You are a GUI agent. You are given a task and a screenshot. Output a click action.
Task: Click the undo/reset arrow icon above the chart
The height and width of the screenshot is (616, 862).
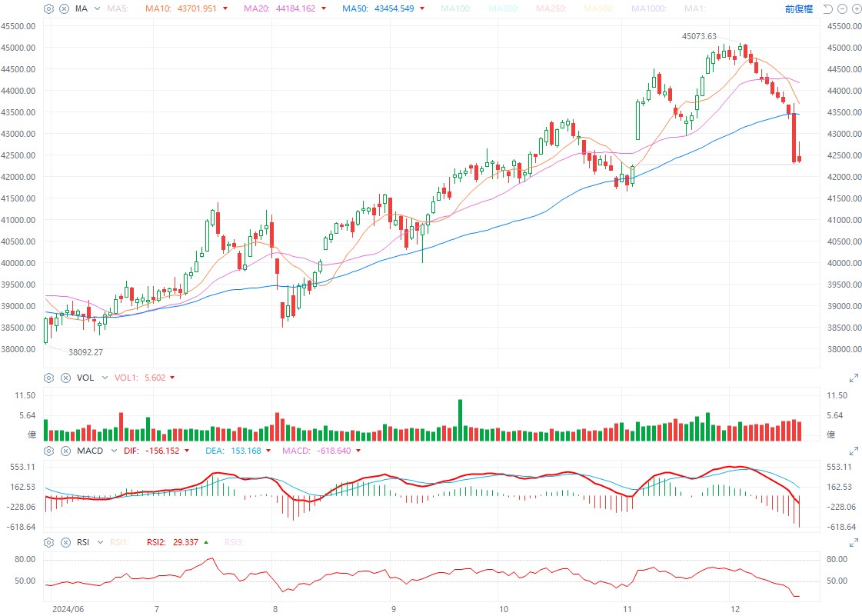pyautogui.click(x=828, y=8)
